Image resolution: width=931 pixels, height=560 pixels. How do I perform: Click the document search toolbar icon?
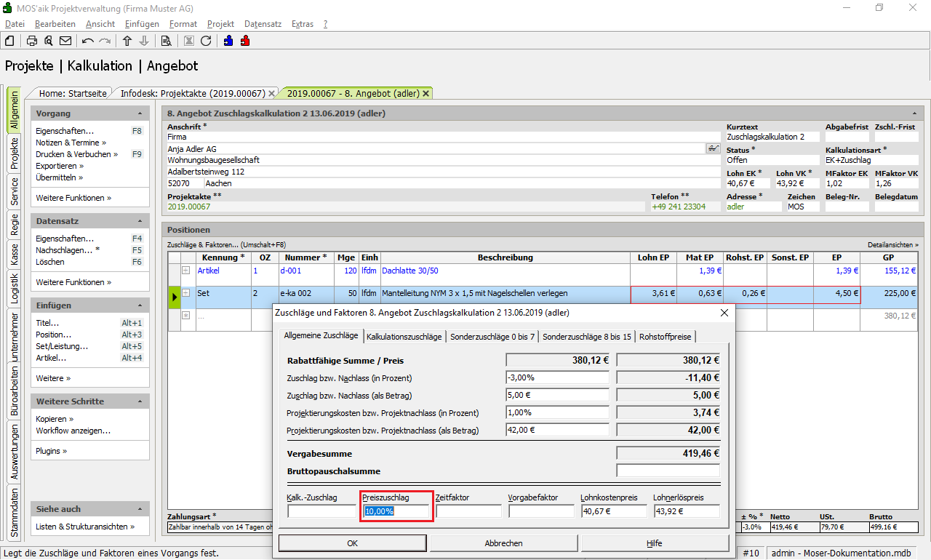click(x=166, y=41)
